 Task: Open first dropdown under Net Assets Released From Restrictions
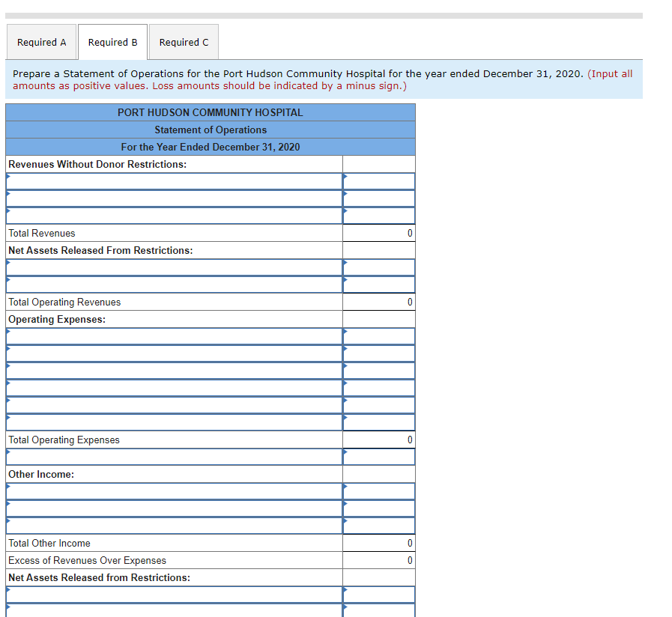click(172, 267)
